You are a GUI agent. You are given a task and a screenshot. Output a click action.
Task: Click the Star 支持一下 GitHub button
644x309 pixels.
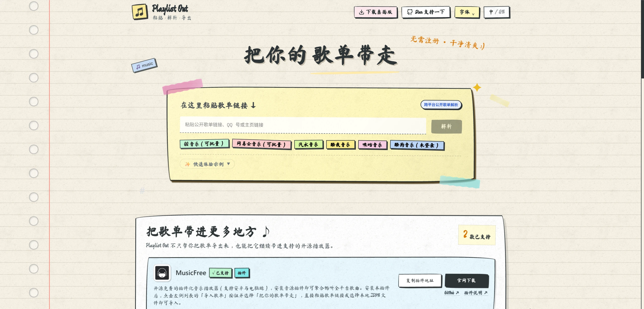[x=426, y=12]
